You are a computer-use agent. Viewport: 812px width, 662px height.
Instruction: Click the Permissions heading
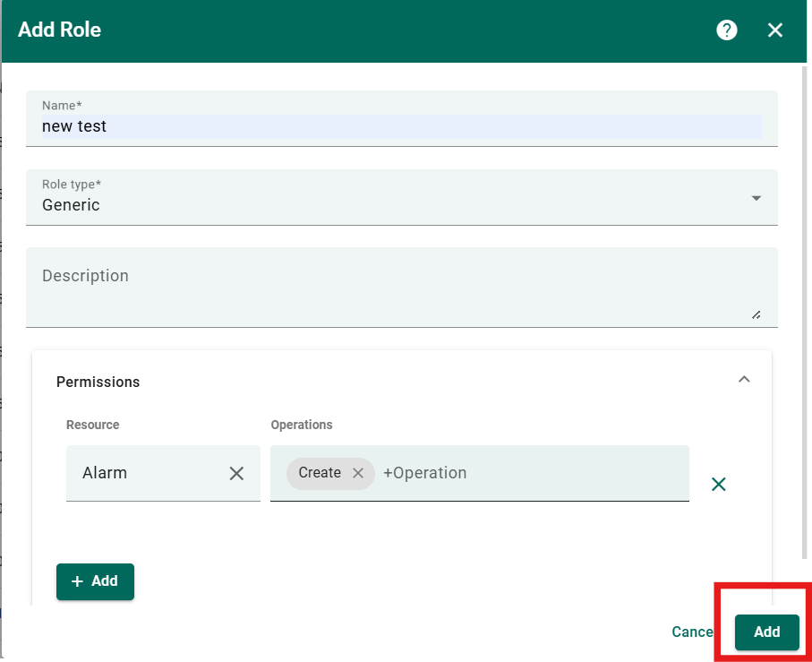click(x=98, y=382)
